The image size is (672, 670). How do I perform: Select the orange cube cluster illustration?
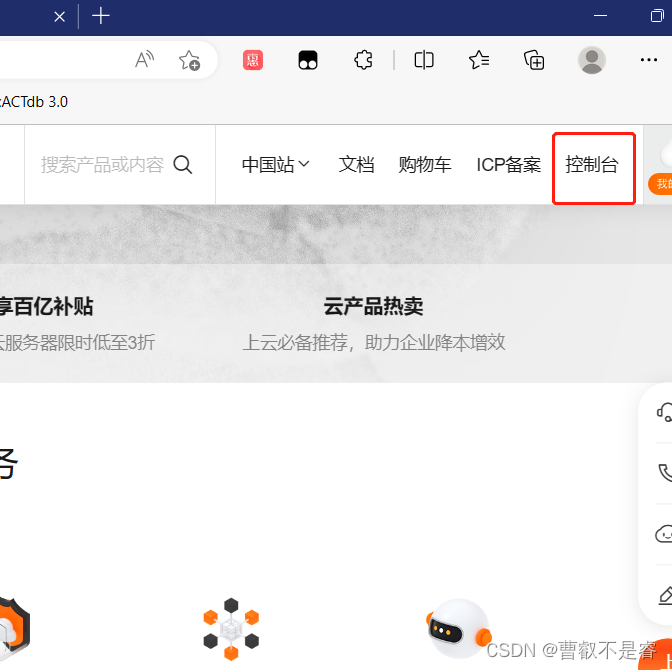click(x=231, y=629)
